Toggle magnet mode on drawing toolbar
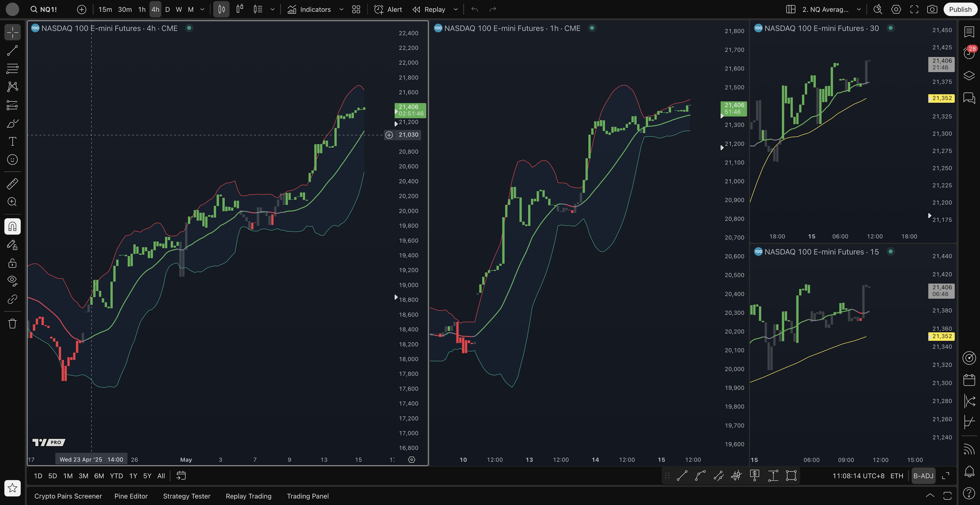980x505 pixels. [x=12, y=227]
